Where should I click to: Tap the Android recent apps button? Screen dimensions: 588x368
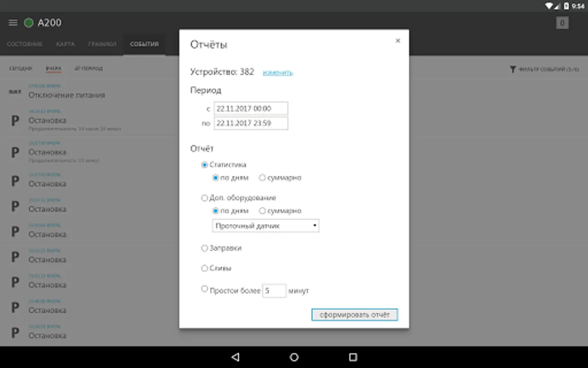[353, 357]
